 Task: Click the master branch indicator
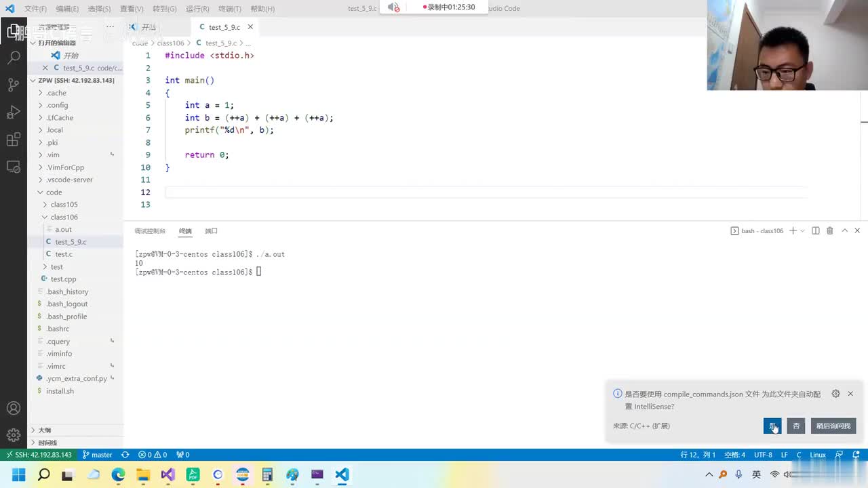pos(97,455)
